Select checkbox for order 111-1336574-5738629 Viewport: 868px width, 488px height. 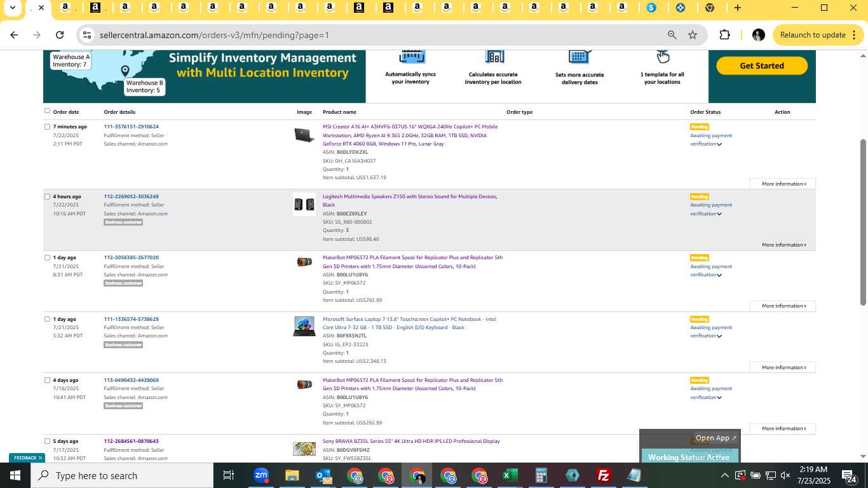[x=47, y=319]
